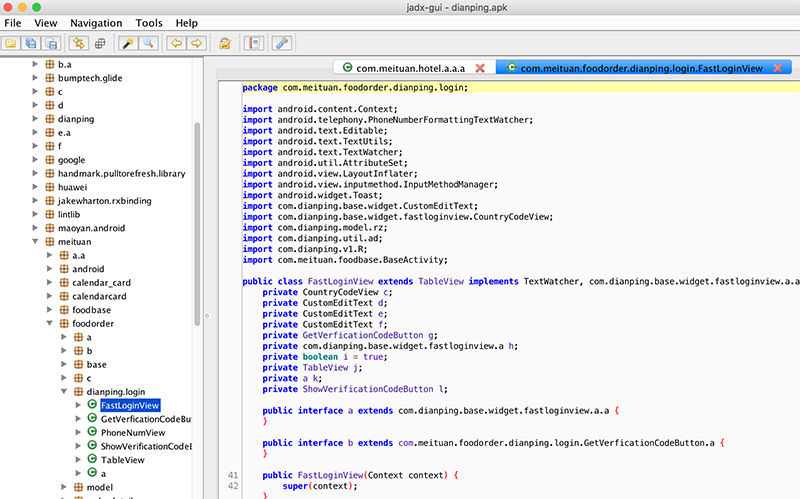Click the class icon next to TableView
This screenshot has height=499, width=800.
[92, 459]
